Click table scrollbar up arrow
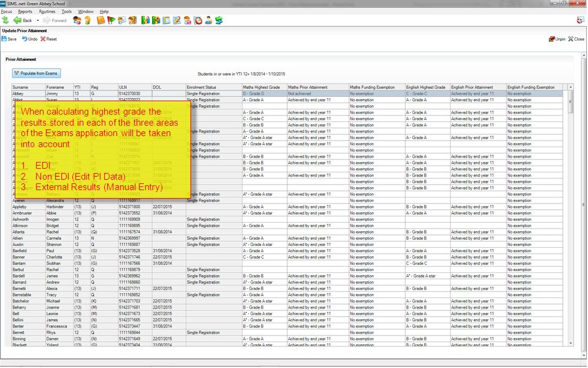This screenshot has width=588, height=368. point(570,87)
